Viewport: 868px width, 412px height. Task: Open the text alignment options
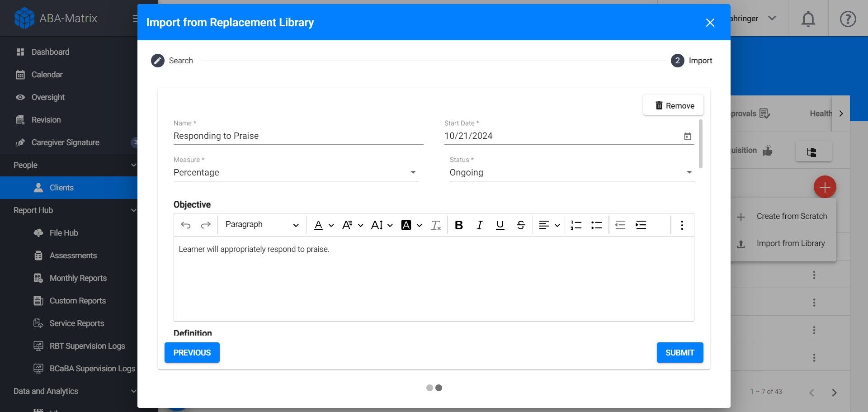[549, 225]
